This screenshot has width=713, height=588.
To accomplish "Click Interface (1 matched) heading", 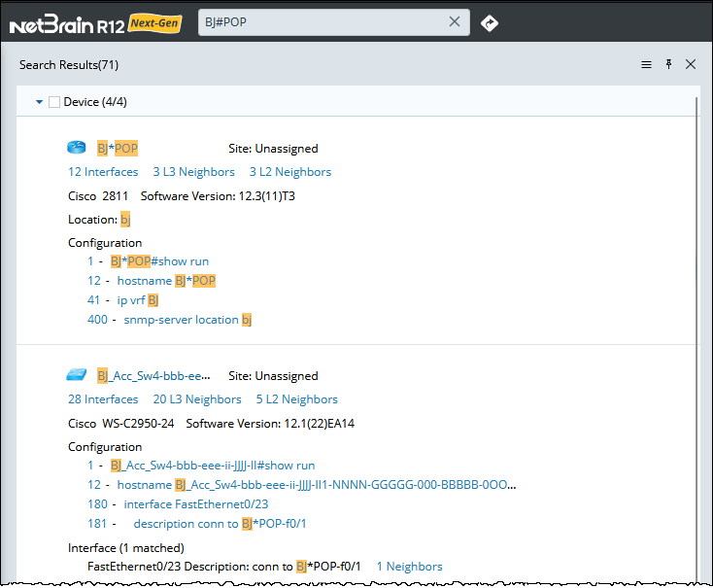I will (126, 548).
